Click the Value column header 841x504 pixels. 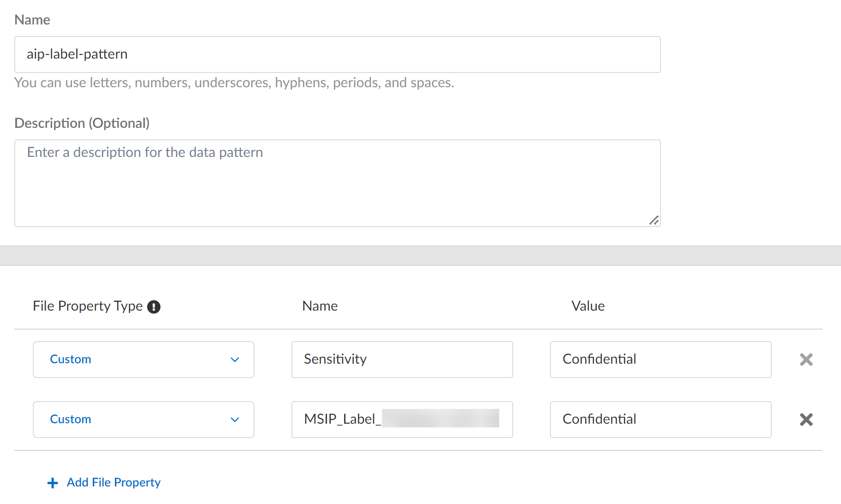587,306
